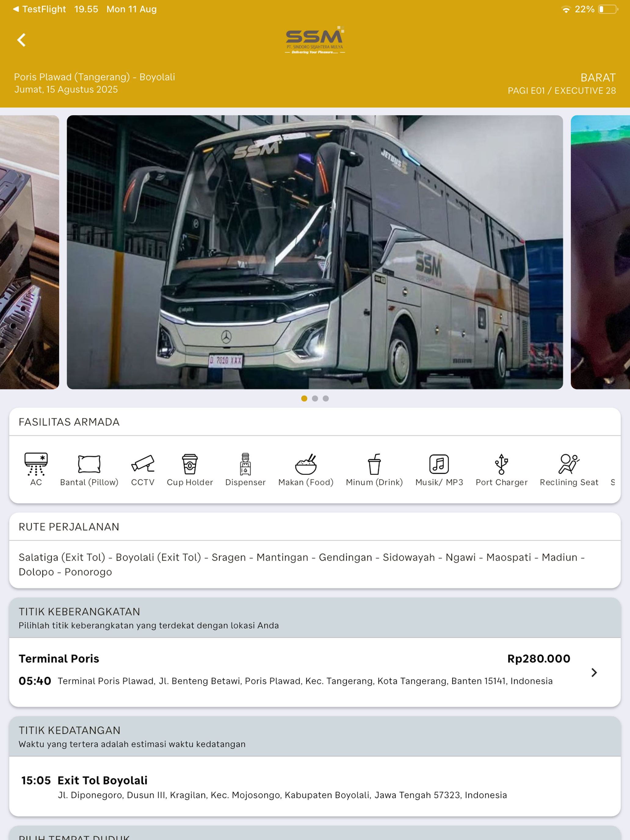Tap the BARAT label in header
This screenshot has height=840, width=630.
pos(598,78)
